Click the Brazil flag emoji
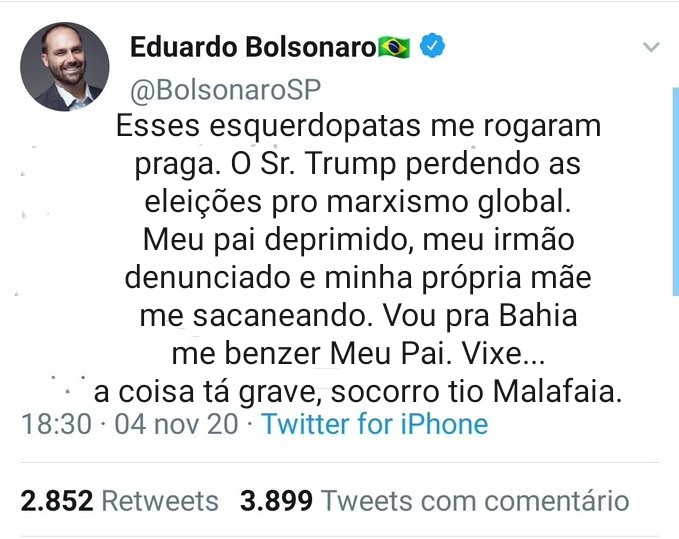Viewport: 679px width, 539px height. pos(395,47)
